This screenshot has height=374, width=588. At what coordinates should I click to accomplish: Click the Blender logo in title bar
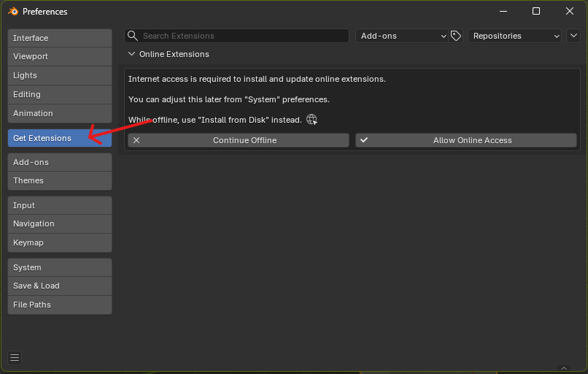(x=12, y=11)
